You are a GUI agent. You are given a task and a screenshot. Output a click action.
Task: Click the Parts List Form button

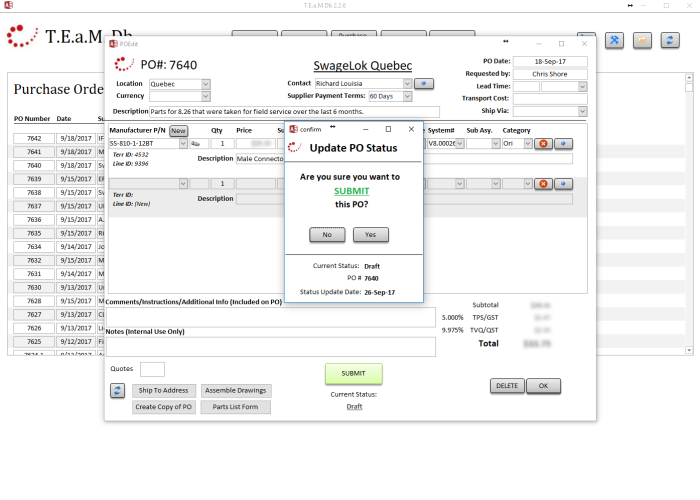pos(236,407)
